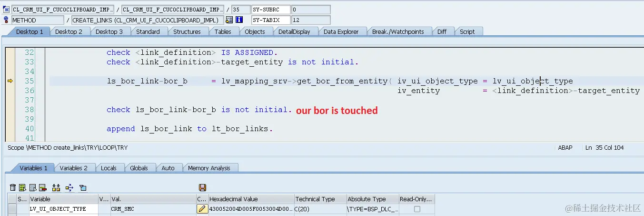644x216 pixels.
Task: Click the METHOD type field
Action: [x=38, y=20]
